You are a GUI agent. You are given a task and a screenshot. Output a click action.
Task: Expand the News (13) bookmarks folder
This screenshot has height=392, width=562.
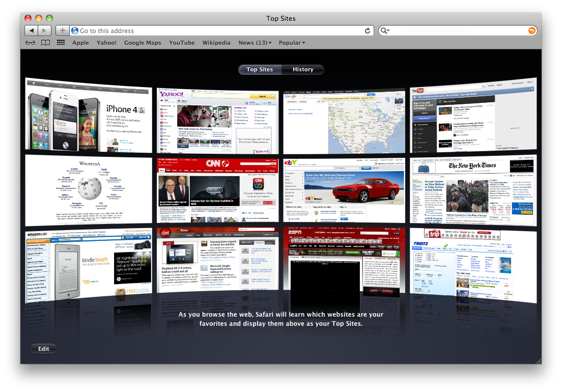click(x=255, y=43)
